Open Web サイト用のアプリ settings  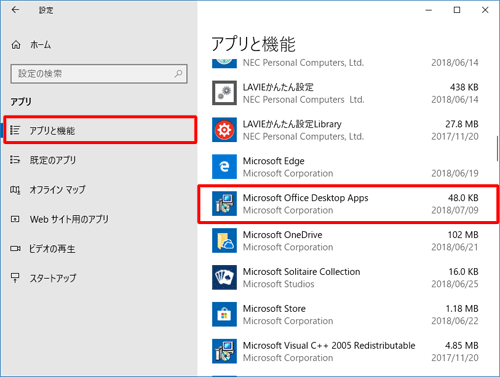[x=99, y=219]
